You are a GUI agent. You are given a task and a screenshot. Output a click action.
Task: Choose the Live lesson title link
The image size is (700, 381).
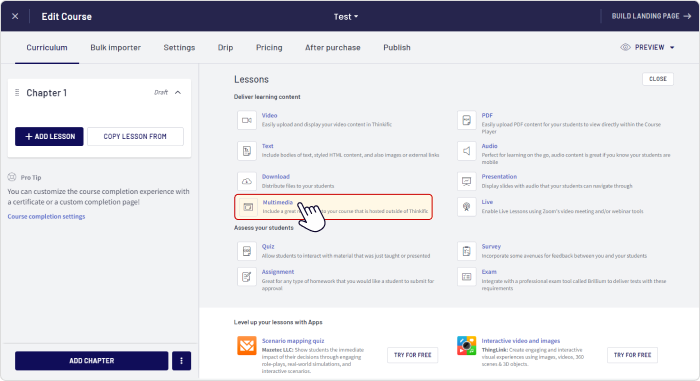pyautogui.click(x=487, y=202)
